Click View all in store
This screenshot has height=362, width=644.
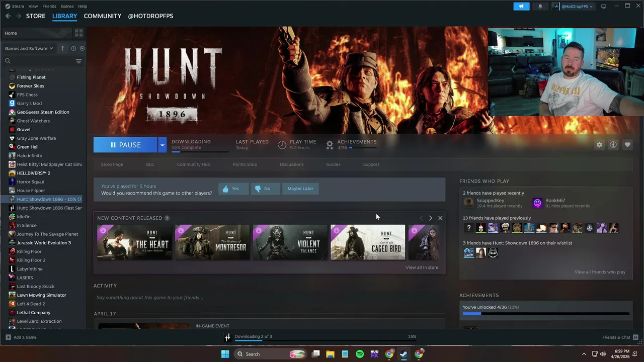tap(422, 267)
